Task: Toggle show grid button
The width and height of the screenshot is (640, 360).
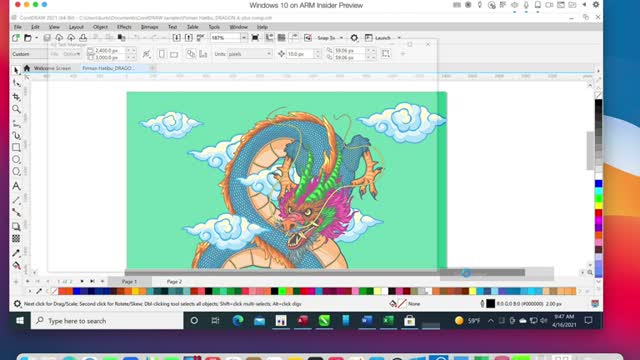Action: (x=281, y=38)
